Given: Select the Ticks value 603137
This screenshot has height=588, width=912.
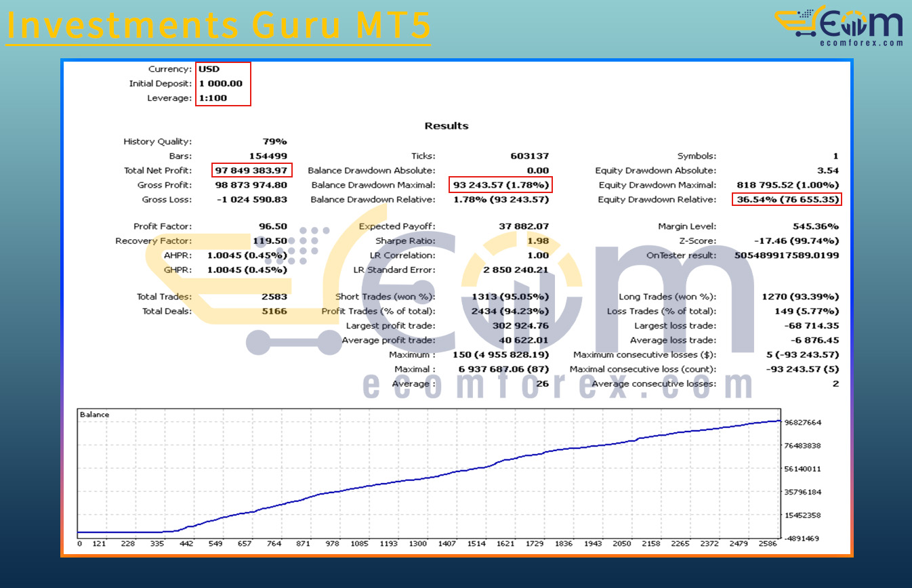Looking at the screenshot, I should (531, 156).
